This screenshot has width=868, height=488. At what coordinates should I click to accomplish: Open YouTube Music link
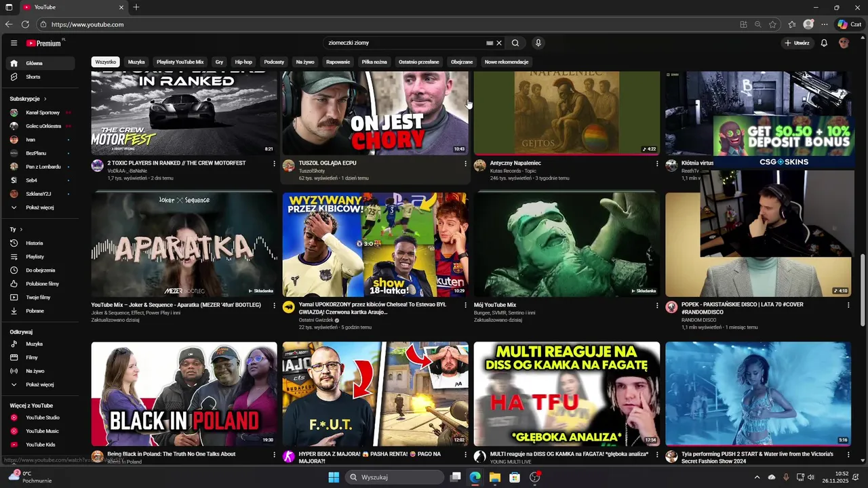(42, 431)
